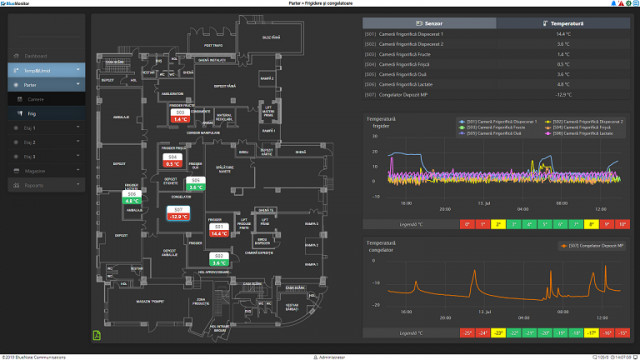Click sensor 501 red temperature badge

[x=219, y=234]
